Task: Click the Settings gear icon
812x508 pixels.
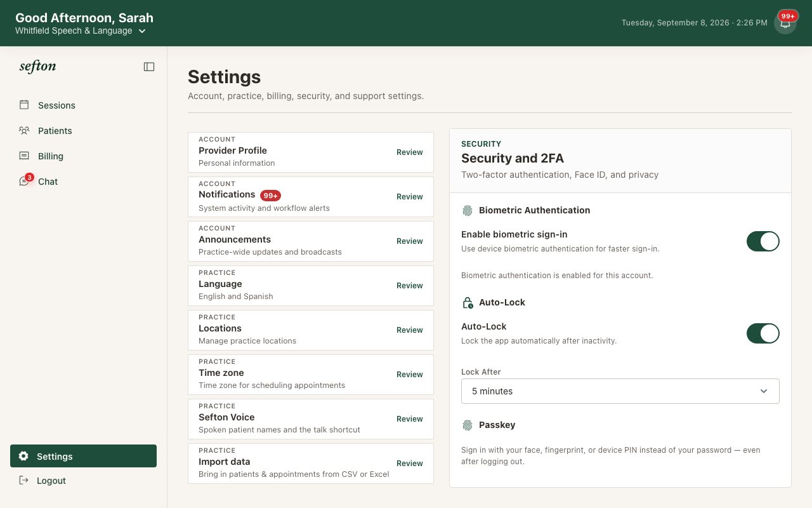Action: (23, 456)
